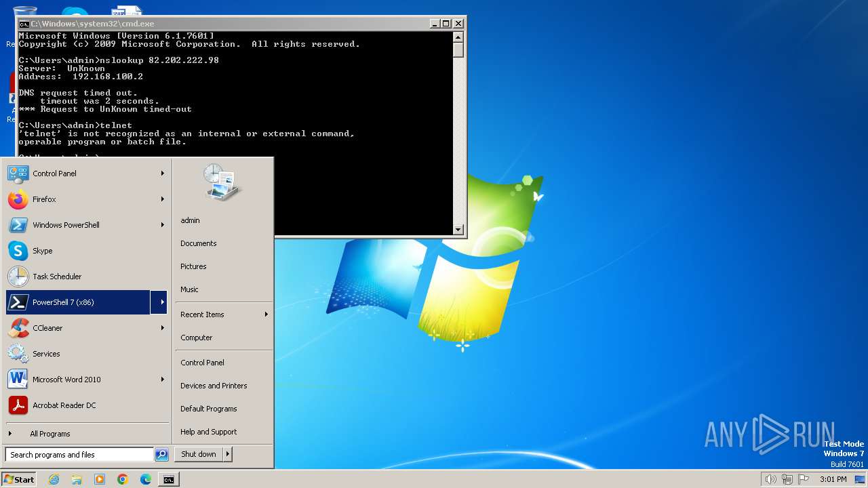Click the Shut down button
The height and width of the screenshot is (488, 868).
[199, 454]
